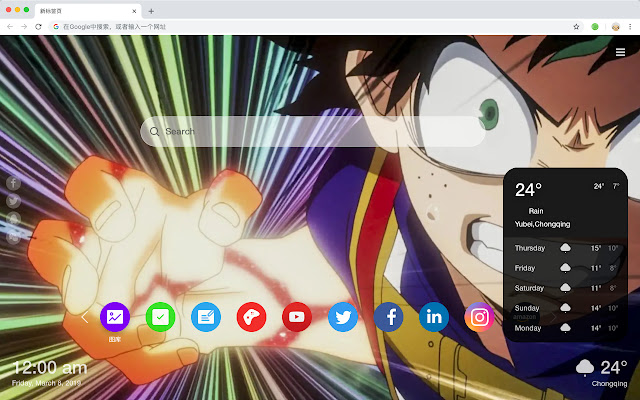
Task: Select the active new tab page tab
Action: coord(88,11)
